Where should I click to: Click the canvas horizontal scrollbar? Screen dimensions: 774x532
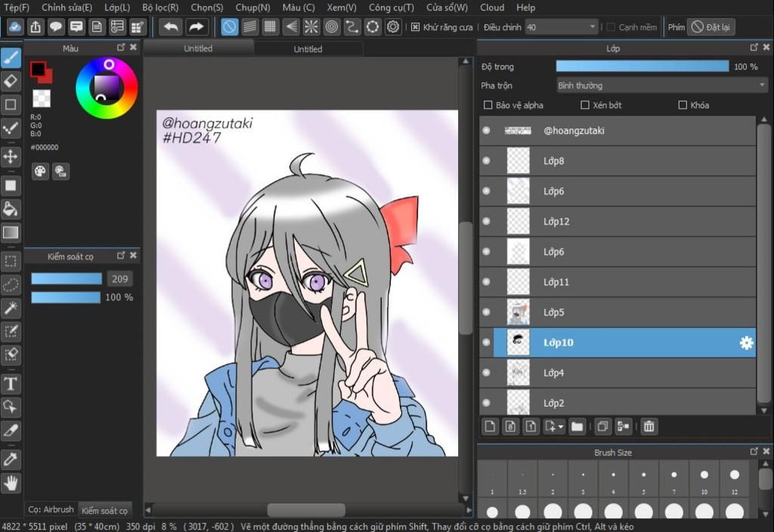(306, 510)
